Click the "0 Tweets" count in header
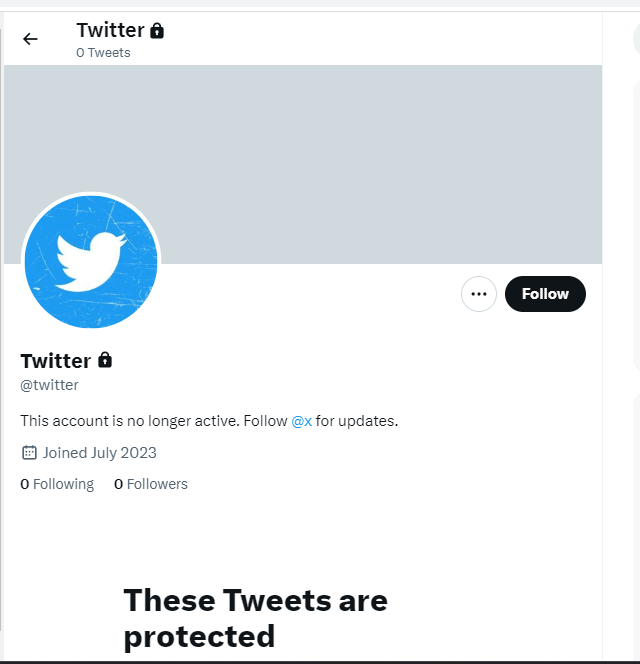Screen dimensions: 640x664 tap(103, 53)
